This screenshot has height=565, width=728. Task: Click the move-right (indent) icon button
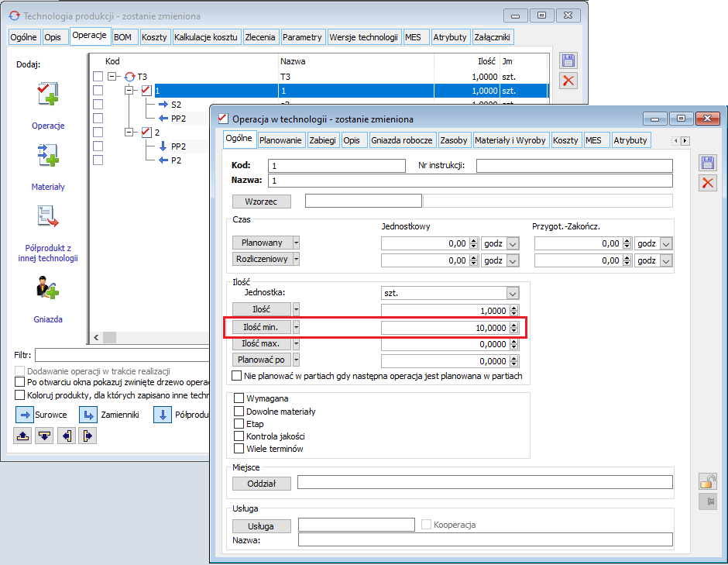pos(88,436)
